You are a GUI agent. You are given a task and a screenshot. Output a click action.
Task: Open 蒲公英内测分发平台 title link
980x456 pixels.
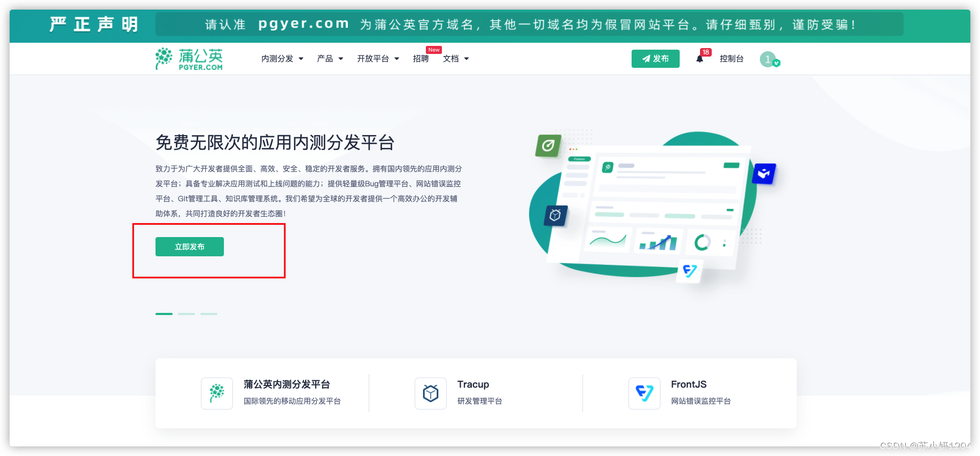pos(287,384)
